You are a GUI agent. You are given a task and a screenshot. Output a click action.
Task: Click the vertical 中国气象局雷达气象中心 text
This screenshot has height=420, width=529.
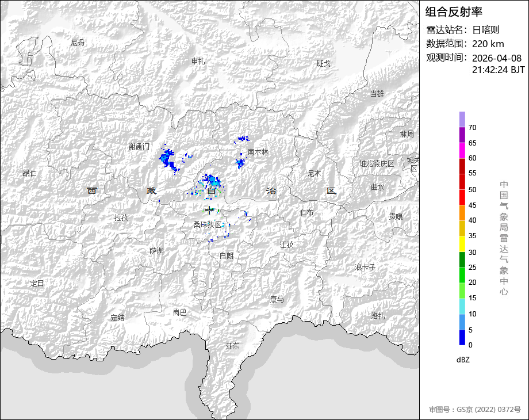[504, 238]
